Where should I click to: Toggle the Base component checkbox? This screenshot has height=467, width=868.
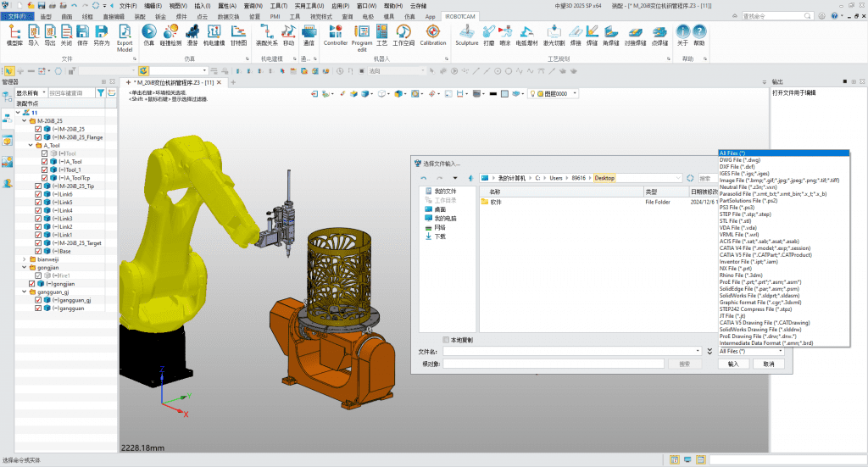click(38, 251)
